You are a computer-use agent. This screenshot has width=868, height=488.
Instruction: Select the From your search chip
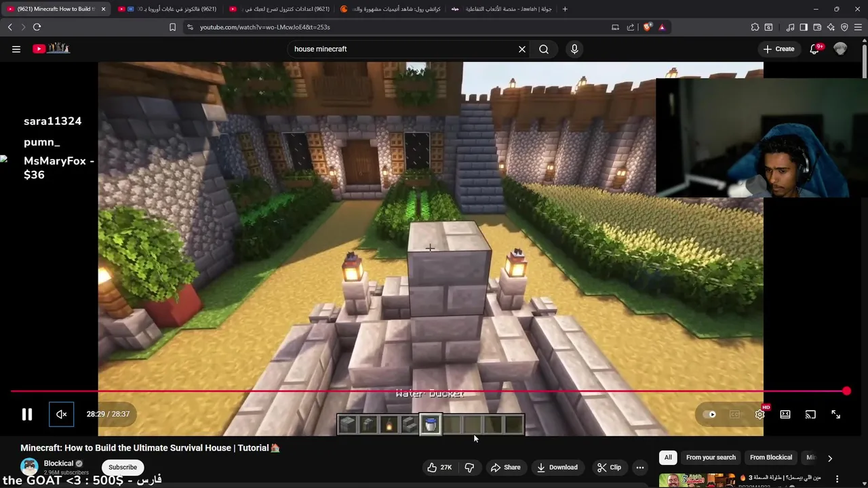(711, 457)
